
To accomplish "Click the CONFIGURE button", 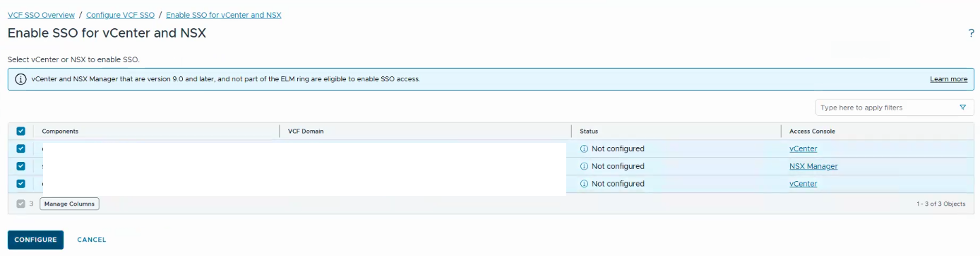I will click(35, 240).
